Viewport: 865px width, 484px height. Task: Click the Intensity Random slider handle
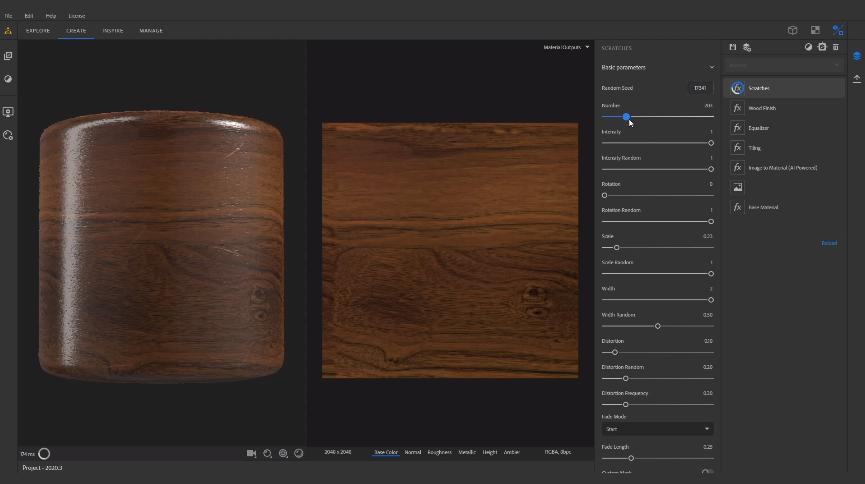(x=711, y=169)
